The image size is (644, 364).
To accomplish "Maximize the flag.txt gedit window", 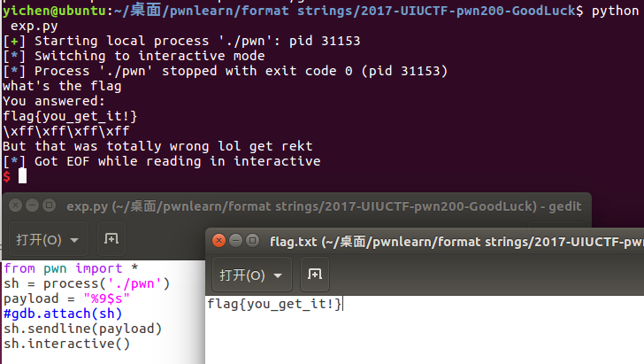I will coord(252,240).
